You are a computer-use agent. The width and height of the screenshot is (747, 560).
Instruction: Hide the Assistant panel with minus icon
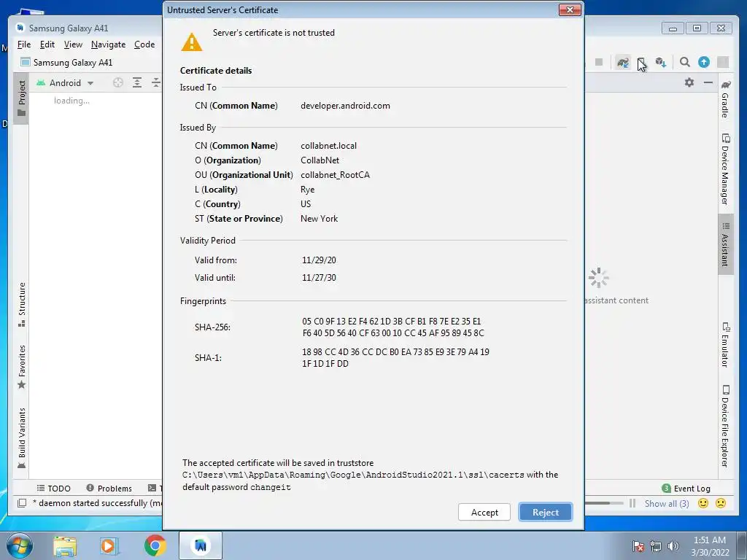pyautogui.click(x=708, y=82)
